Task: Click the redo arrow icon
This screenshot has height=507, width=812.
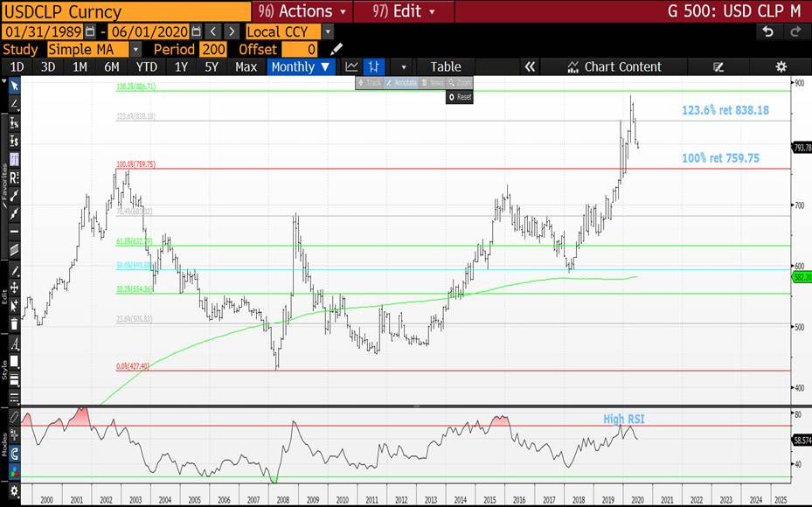Action: click(x=795, y=31)
